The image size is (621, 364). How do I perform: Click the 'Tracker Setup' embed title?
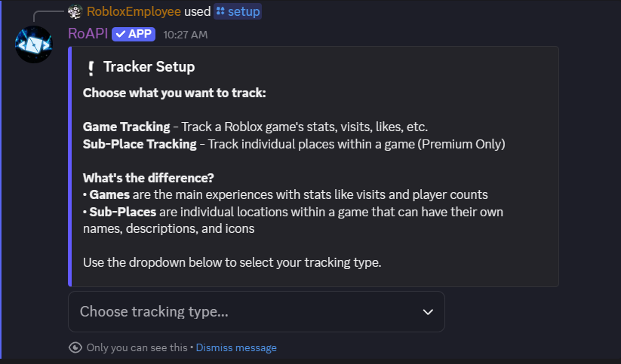pos(149,67)
